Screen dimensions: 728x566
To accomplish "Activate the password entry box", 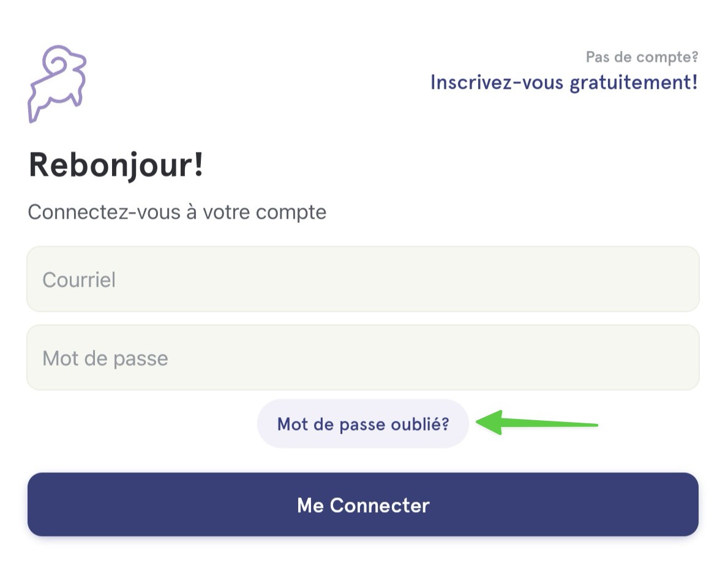I will [363, 358].
